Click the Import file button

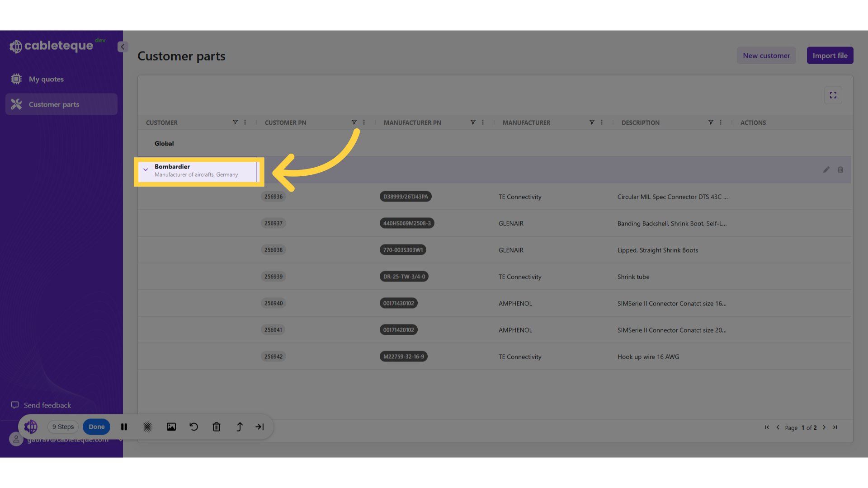tap(830, 56)
